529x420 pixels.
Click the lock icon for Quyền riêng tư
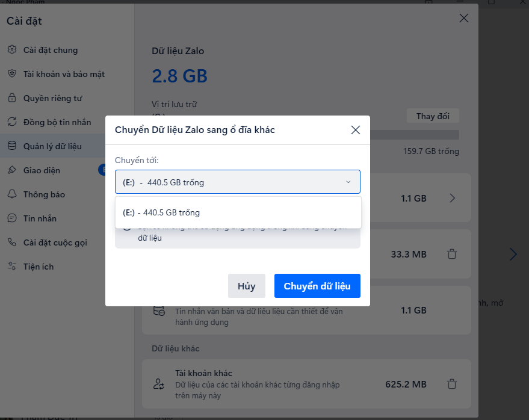[x=12, y=98]
